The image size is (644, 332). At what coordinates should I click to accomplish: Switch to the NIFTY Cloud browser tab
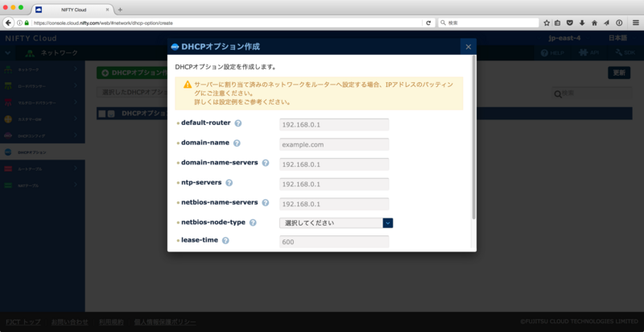click(x=72, y=10)
